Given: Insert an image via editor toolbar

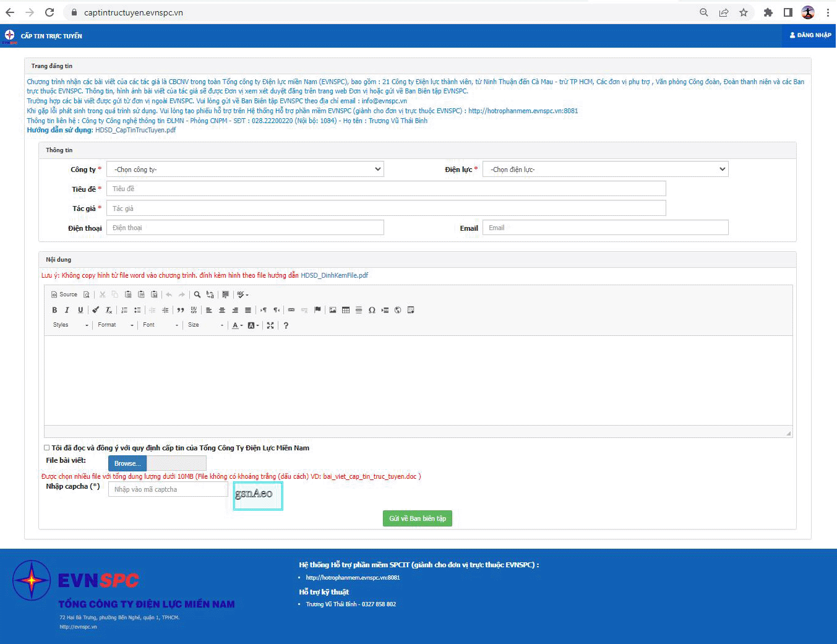Looking at the screenshot, I should point(333,310).
